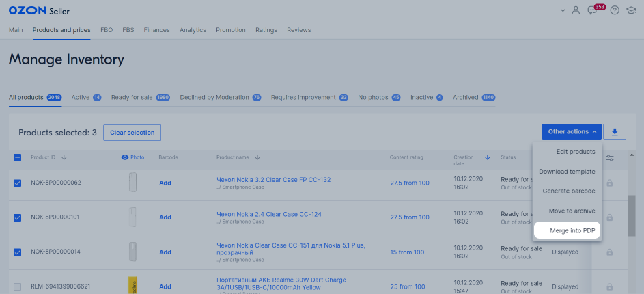Sort by Product name arrow

click(x=257, y=157)
